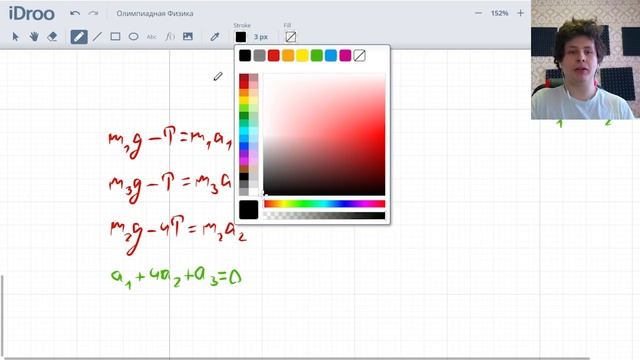
Task: Open the f() formula tool
Action: (170, 37)
